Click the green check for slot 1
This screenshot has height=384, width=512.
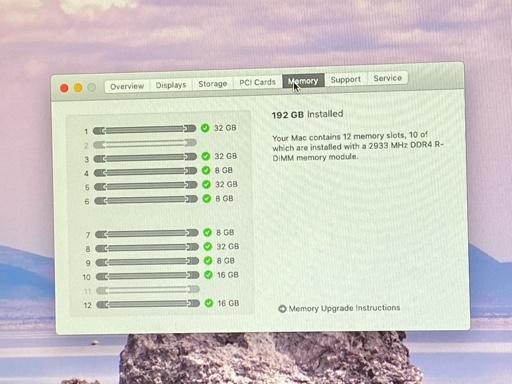coord(205,128)
